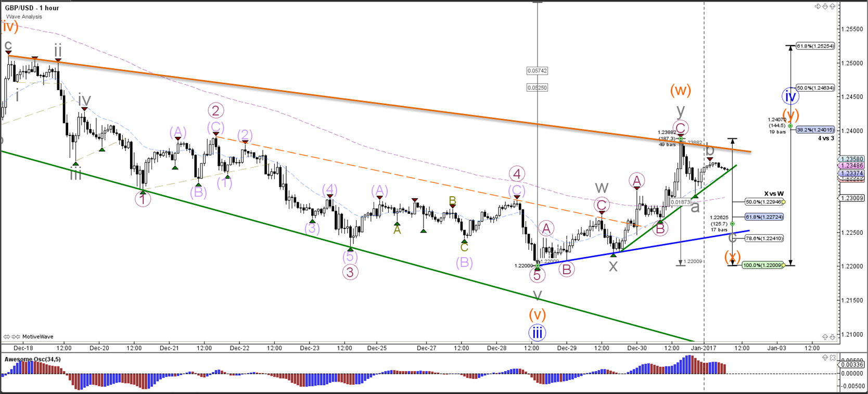This screenshot has width=868, height=394.
Task: Select the 0.05742 measurement label
Action: click(x=537, y=71)
